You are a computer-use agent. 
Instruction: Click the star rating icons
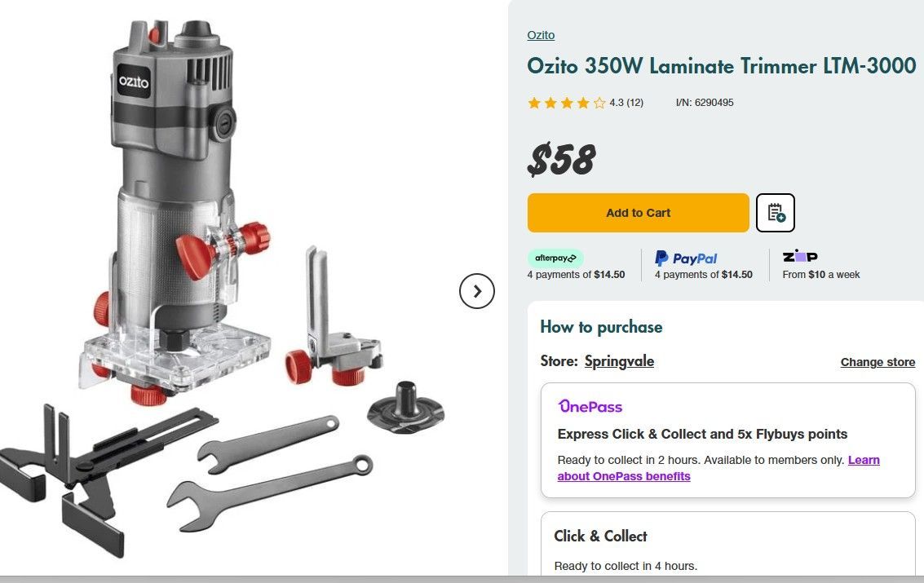(x=567, y=103)
